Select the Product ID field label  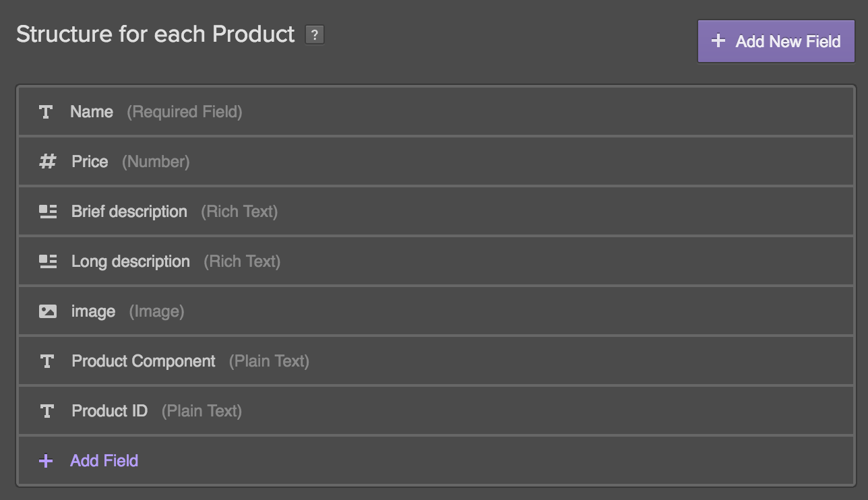(110, 411)
